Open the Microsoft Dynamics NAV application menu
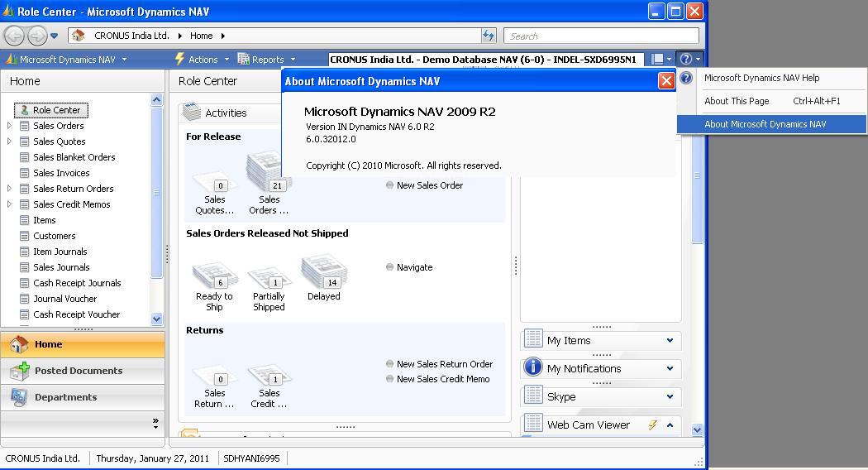Screen dimensions: 868x470 pos(66,60)
